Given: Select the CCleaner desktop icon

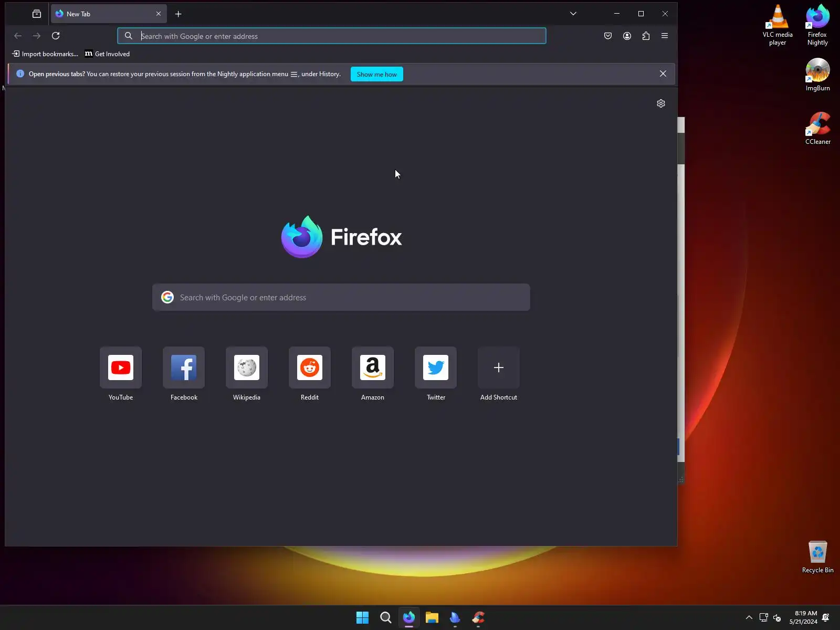Looking at the screenshot, I should click(x=817, y=128).
